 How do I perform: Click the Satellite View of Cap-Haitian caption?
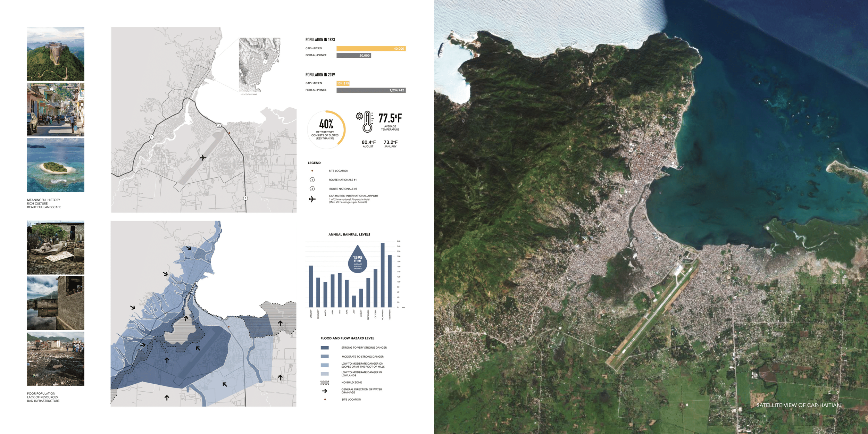tap(799, 405)
